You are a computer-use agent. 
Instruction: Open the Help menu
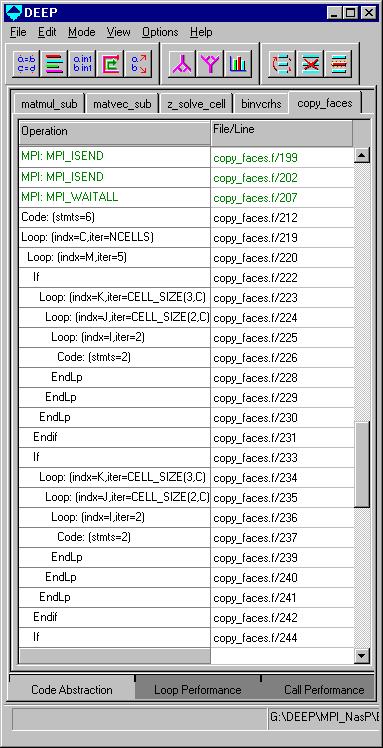pos(201,32)
